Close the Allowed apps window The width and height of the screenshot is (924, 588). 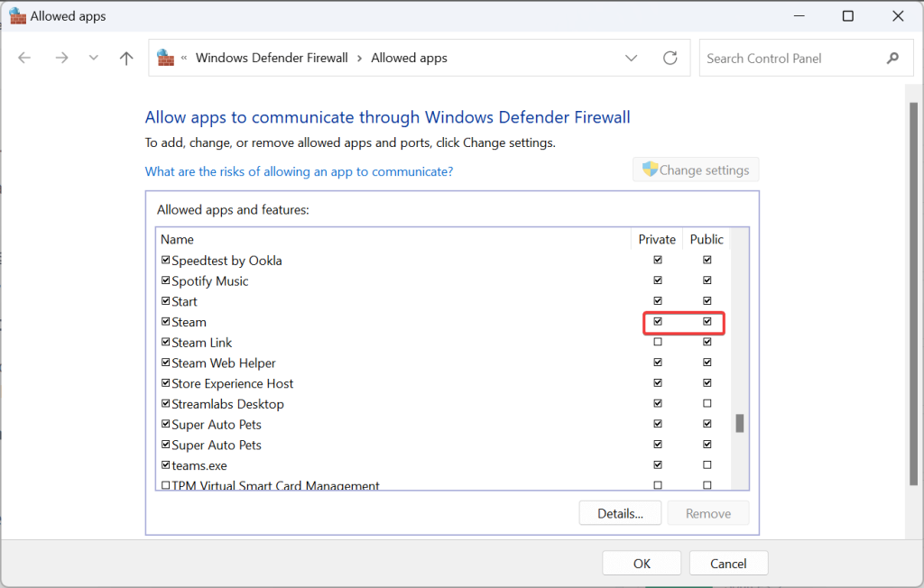(898, 16)
